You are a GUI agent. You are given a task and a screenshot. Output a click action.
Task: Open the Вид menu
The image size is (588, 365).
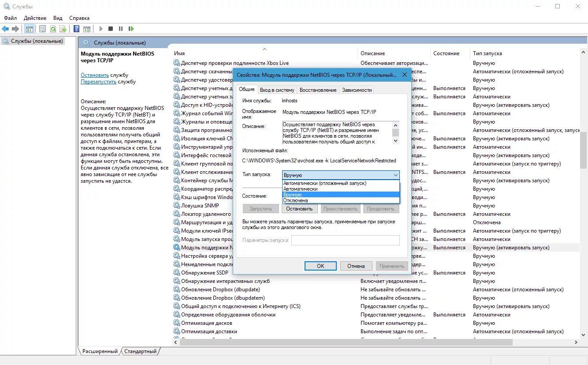(x=58, y=18)
